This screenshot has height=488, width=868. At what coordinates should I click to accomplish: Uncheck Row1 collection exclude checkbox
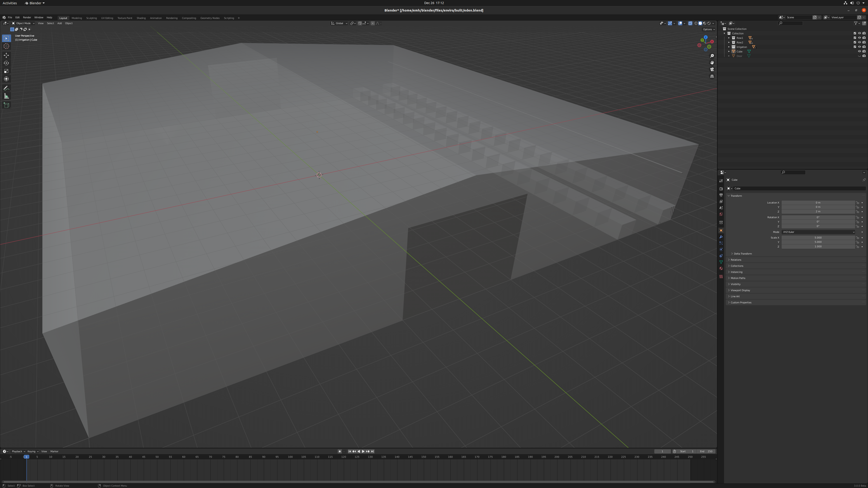(855, 38)
